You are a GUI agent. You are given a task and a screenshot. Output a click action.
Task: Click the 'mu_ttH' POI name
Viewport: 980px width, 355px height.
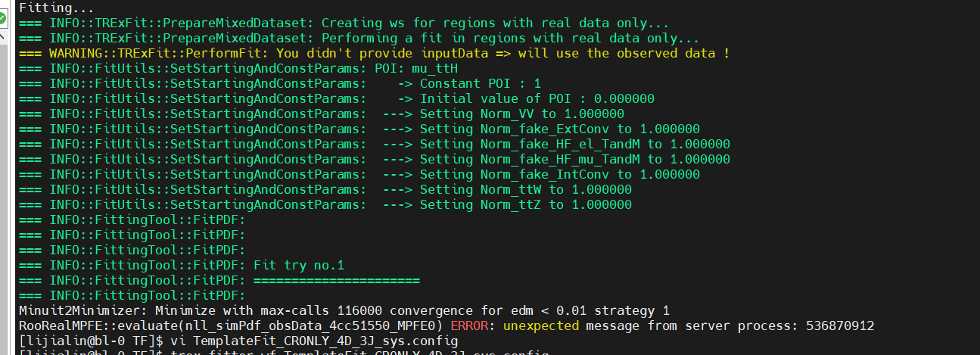434,68
